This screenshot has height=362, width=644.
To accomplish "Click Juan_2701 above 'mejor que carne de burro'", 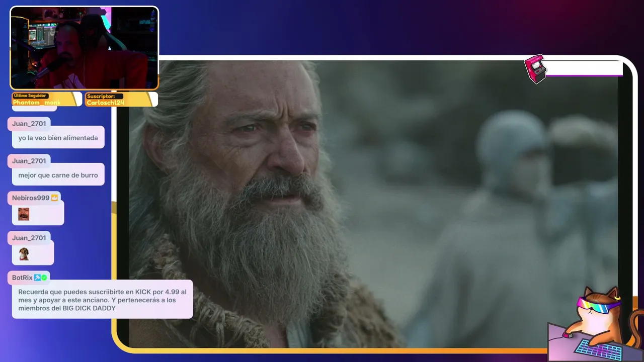I will click(29, 161).
